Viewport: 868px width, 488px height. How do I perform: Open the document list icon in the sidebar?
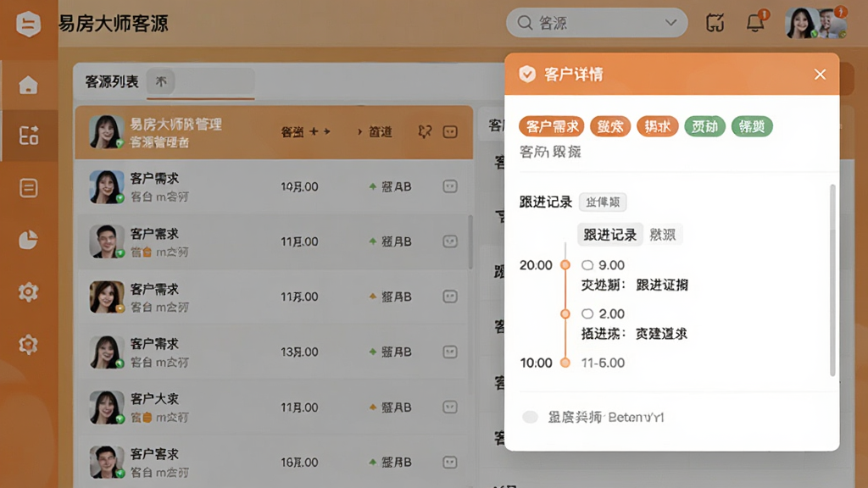pyautogui.click(x=28, y=188)
